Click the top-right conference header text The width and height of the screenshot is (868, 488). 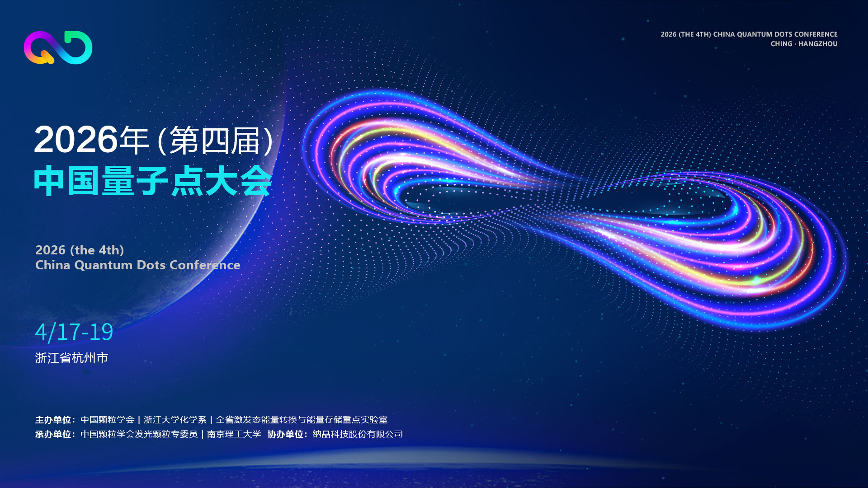749,34
